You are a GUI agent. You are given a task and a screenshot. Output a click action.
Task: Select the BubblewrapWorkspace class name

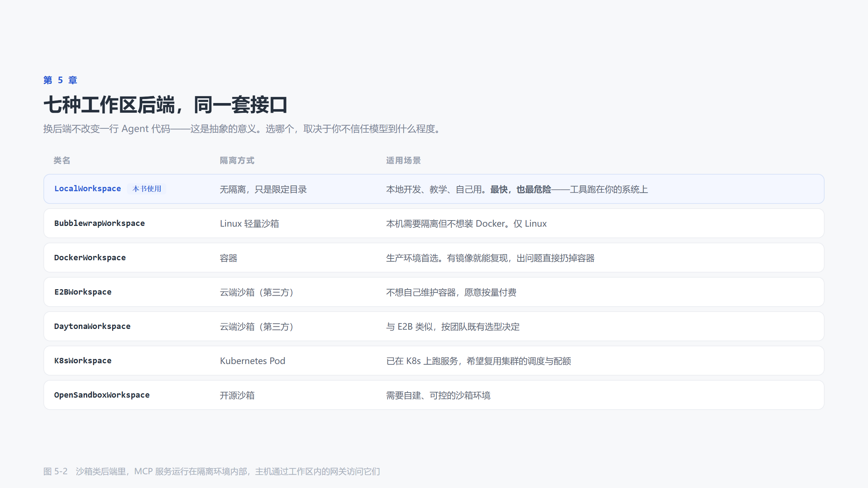[99, 223]
